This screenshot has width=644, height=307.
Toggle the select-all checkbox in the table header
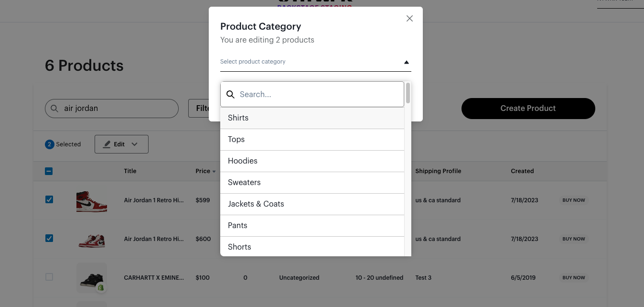pyautogui.click(x=49, y=171)
